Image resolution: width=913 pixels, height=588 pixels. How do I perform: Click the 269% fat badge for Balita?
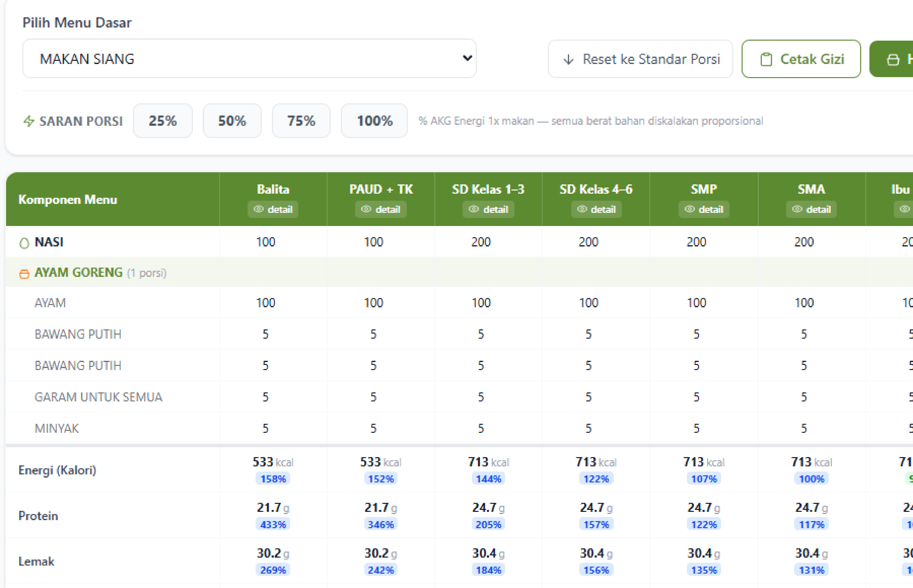point(273,570)
